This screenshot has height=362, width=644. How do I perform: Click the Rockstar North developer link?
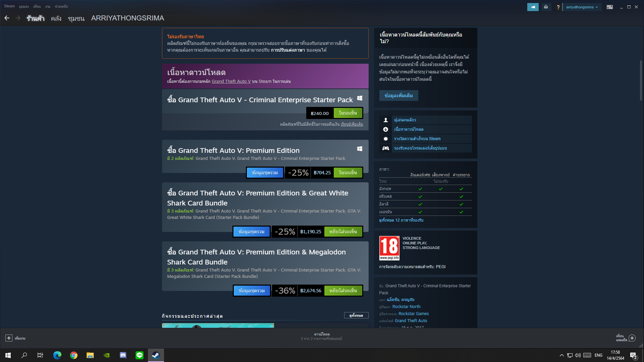(x=406, y=307)
